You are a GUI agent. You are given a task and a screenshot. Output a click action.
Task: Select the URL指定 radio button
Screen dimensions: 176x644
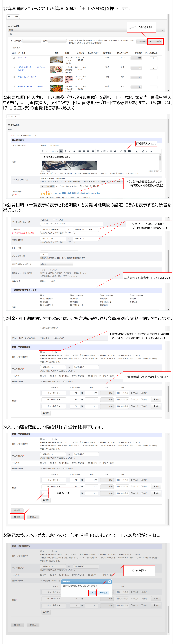click(x=41, y=220)
